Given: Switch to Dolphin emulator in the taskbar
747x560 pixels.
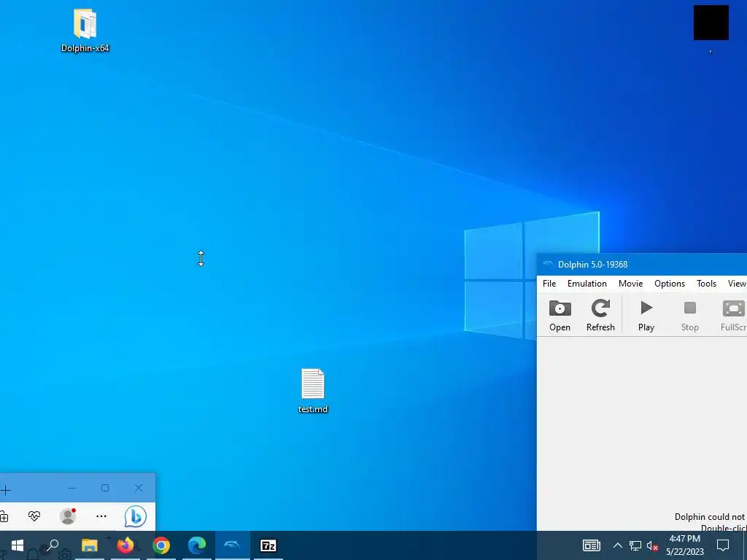Looking at the screenshot, I should pos(233,545).
